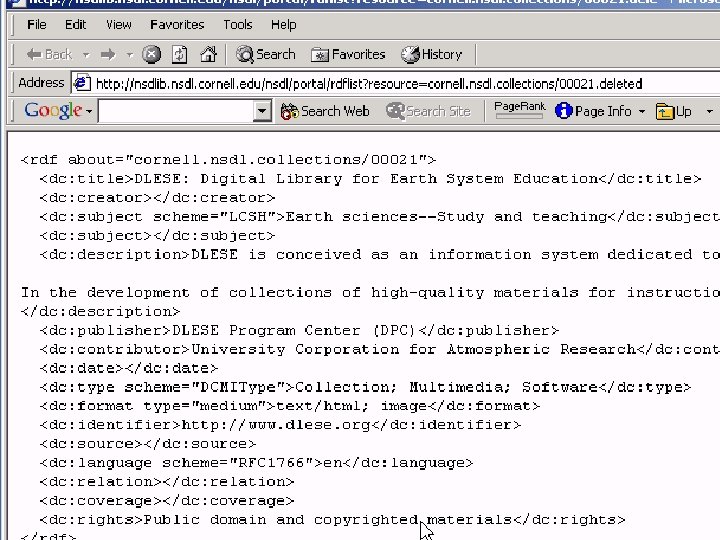720x540 pixels.
Task: Click the empty dc:source line
Action: click(148, 444)
